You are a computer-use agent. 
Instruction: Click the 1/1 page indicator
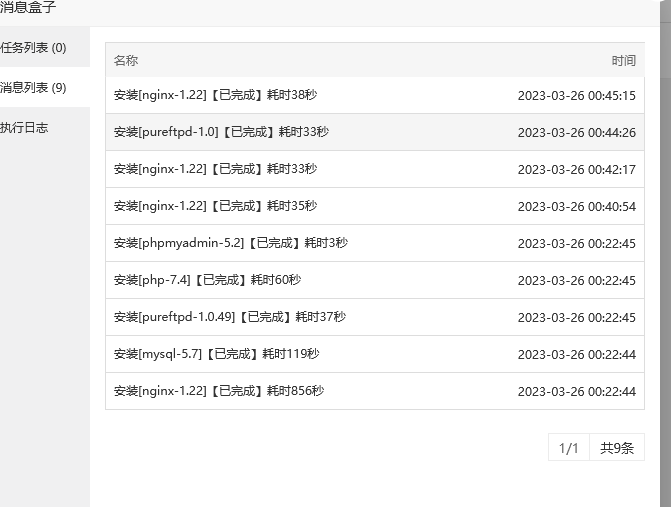pos(569,448)
